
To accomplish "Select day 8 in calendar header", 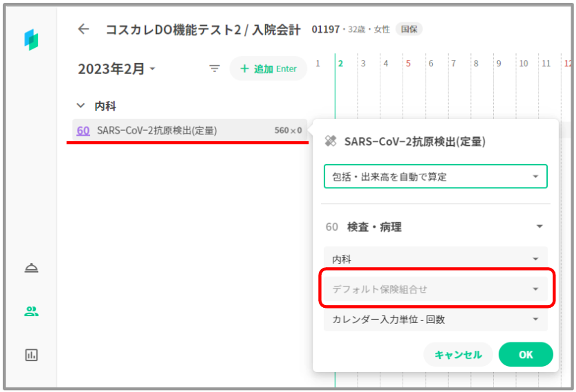I will pos(476,63).
